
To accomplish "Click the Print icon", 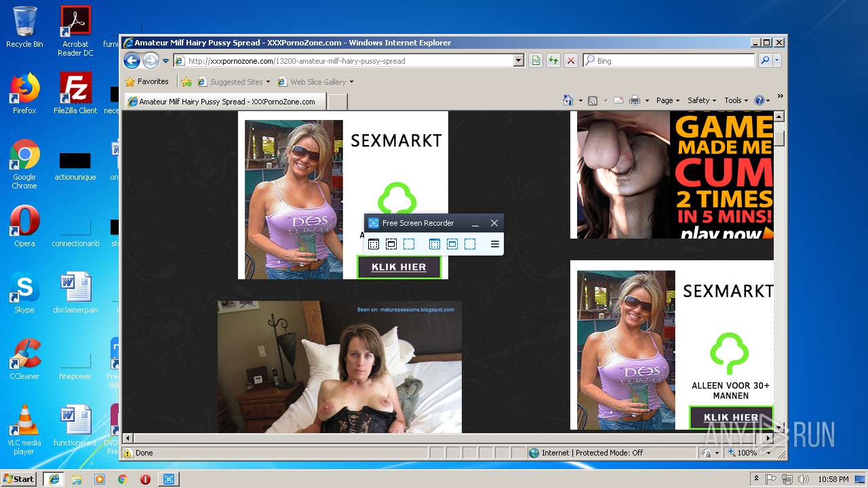I will pyautogui.click(x=635, y=100).
